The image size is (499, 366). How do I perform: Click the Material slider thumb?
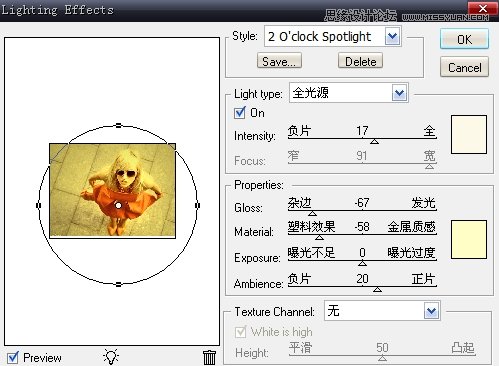pyautogui.click(x=319, y=237)
